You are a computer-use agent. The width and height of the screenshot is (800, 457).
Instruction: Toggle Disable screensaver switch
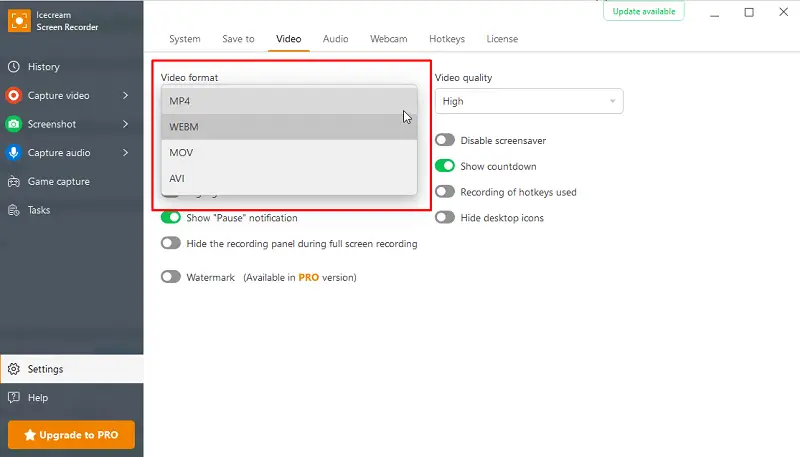[445, 140]
